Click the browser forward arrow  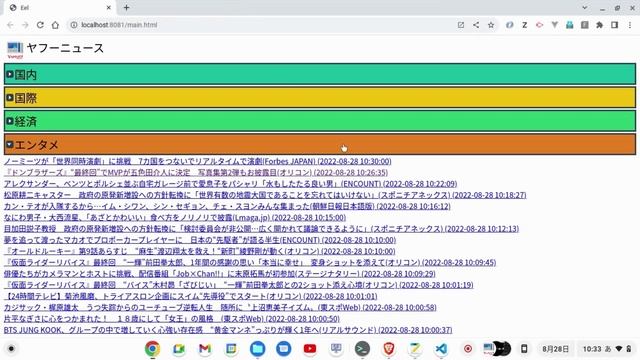[x=25, y=25]
